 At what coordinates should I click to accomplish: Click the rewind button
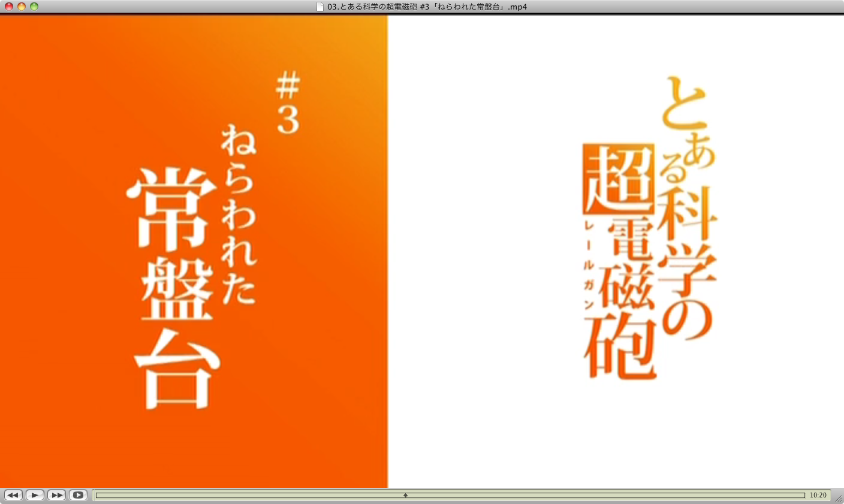tap(13, 495)
